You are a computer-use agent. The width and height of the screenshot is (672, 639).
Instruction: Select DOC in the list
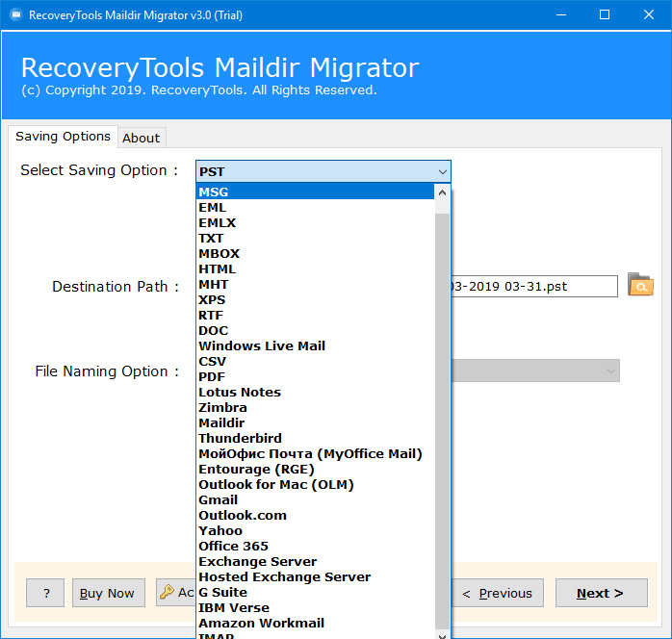[316, 331]
